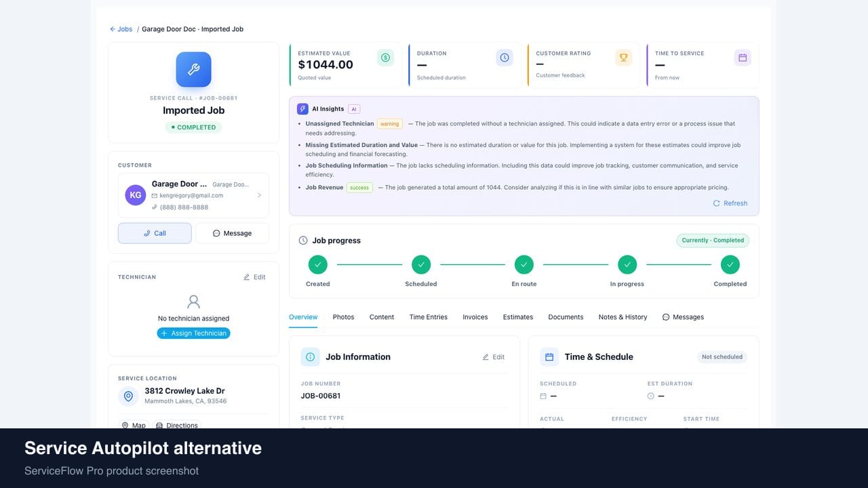Click the dollar icon in Estimated Value card
The height and width of the screenshot is (488, 868).
385,58
